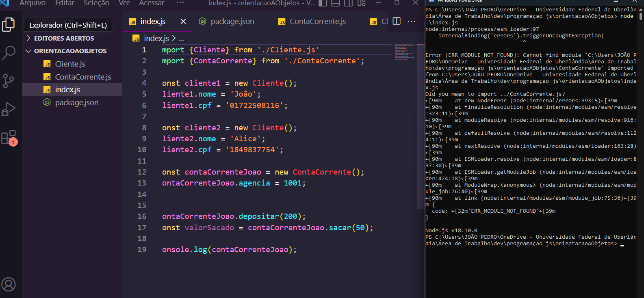Expand the EDITORES ABERTOS section
Viewport: 644px width, 298px height.
(x=64, y=38)
